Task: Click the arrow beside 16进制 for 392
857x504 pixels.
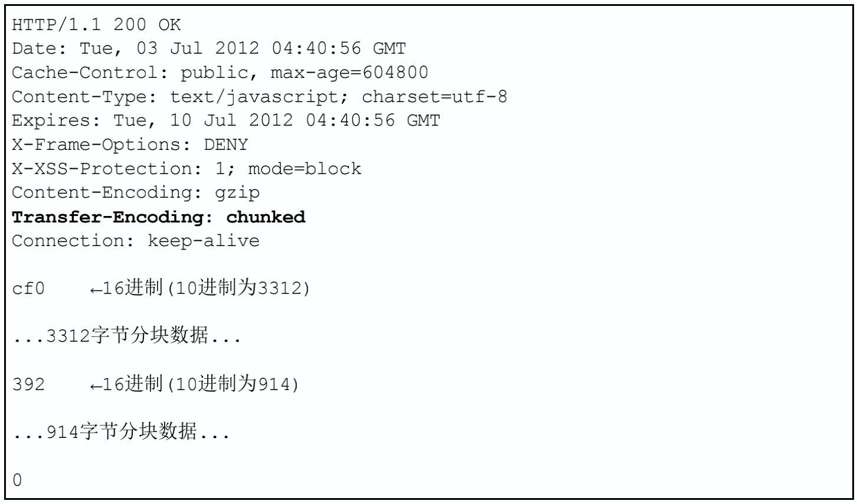Action: pyautogui.click(x=97, y=386)
